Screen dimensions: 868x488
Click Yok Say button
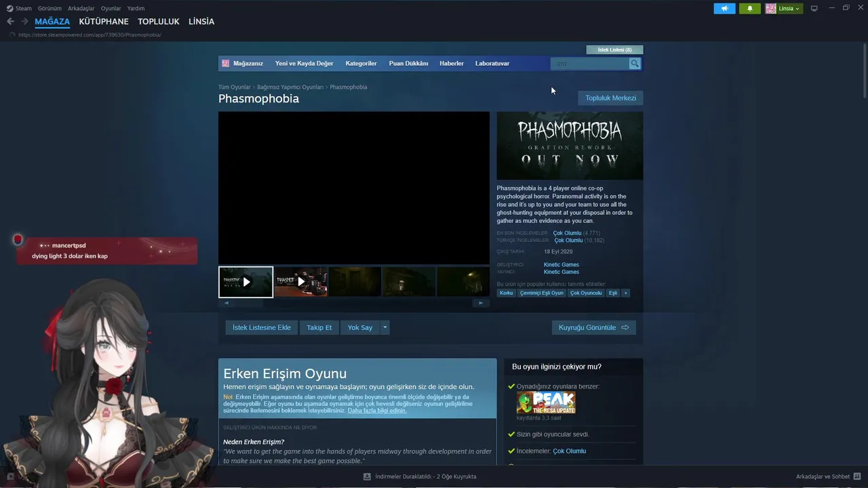(x=360, y=327)
